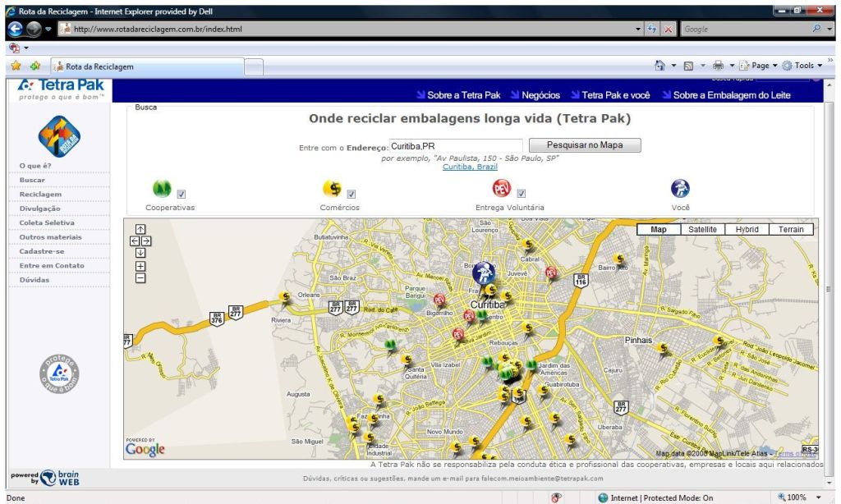Click the map zoom in plus button

[140, 266]
